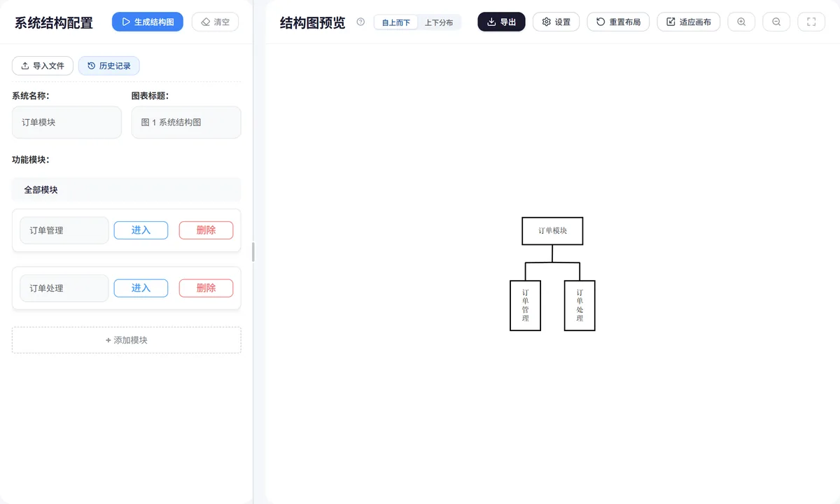The image size is (840, 504).
Task: Toggle fullscreen preview icon
Action: coord(811,22)
